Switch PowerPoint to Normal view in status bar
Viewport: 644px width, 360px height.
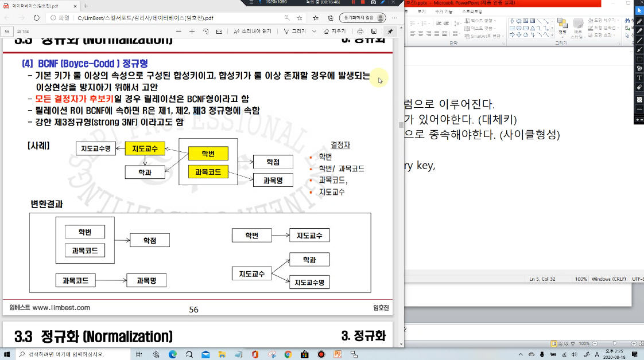(554, 343)
